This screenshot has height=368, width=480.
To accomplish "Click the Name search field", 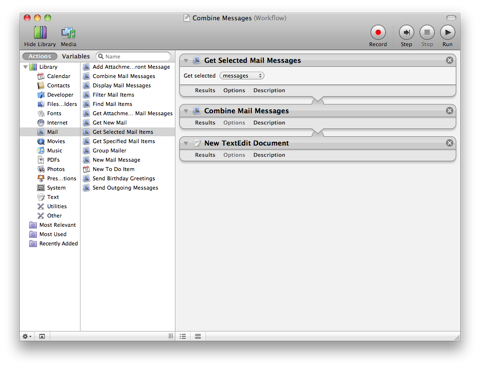I will 133,56.
